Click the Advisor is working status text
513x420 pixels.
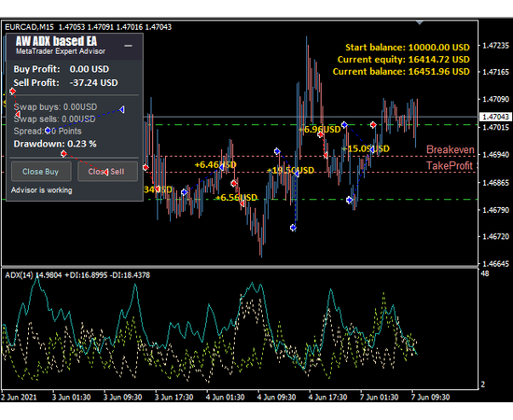pos(42,190)
